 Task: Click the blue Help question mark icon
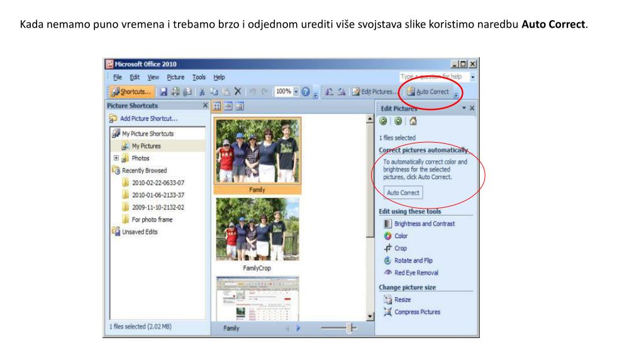click(306, 92)
